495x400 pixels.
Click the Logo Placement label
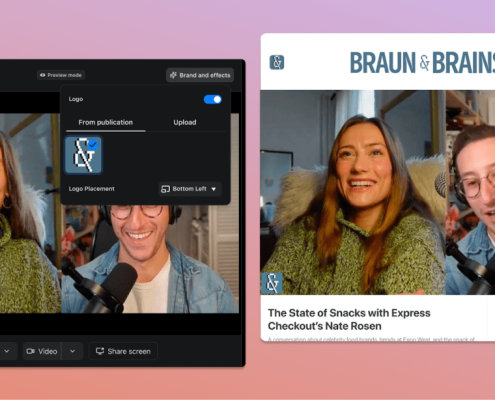[92, 189]
